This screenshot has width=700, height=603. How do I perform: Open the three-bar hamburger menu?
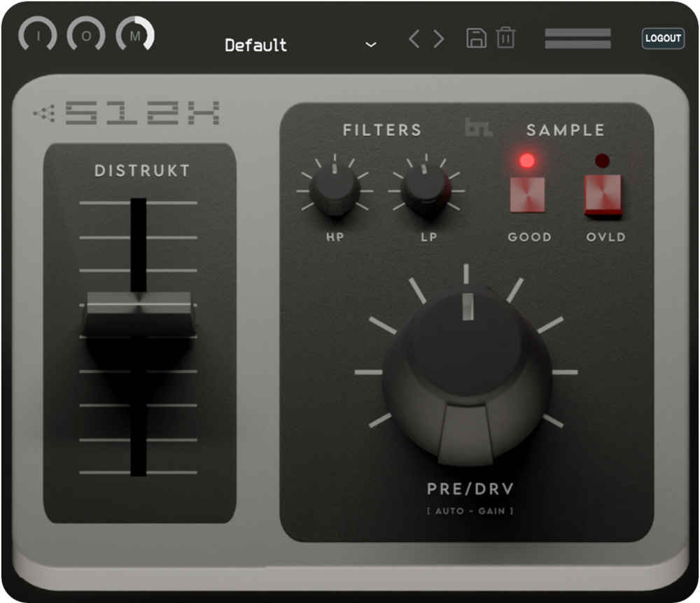coord(577,38)
